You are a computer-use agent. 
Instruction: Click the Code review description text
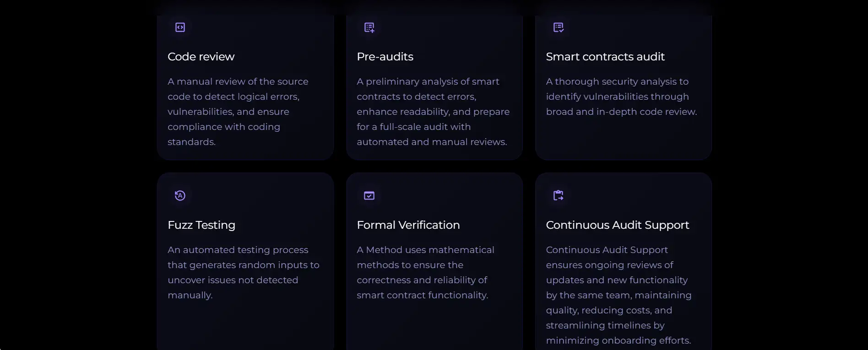click(x=238, y=112)
